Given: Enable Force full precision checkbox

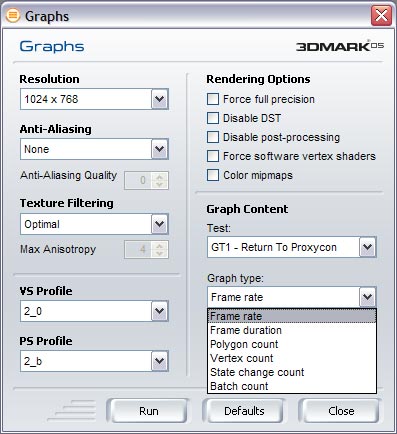Looking at the screenshot, I should (x=213, y=99).
